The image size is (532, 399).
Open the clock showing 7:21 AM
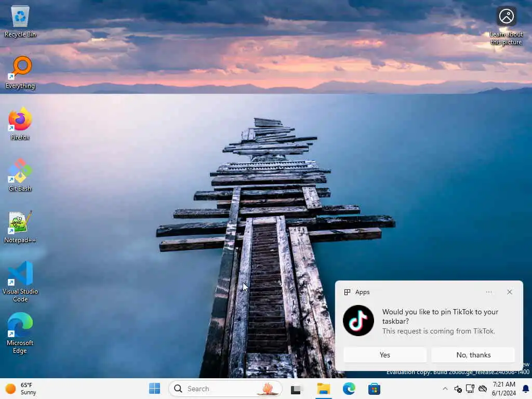[x=504, y=389]
